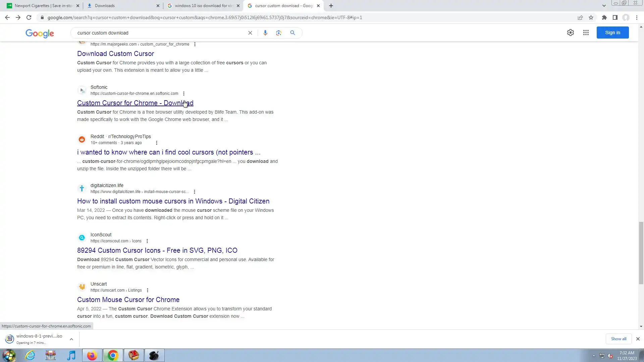Viewport: 644px width, 362px height.
Task: Launch Firefox from the taskbar
Action: pyautogui.click(x=92, y=355)
